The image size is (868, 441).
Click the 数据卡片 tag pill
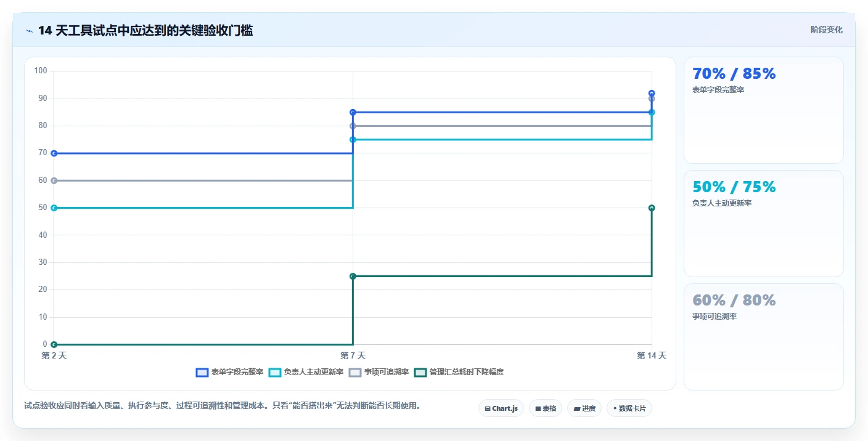click(629, 408)
